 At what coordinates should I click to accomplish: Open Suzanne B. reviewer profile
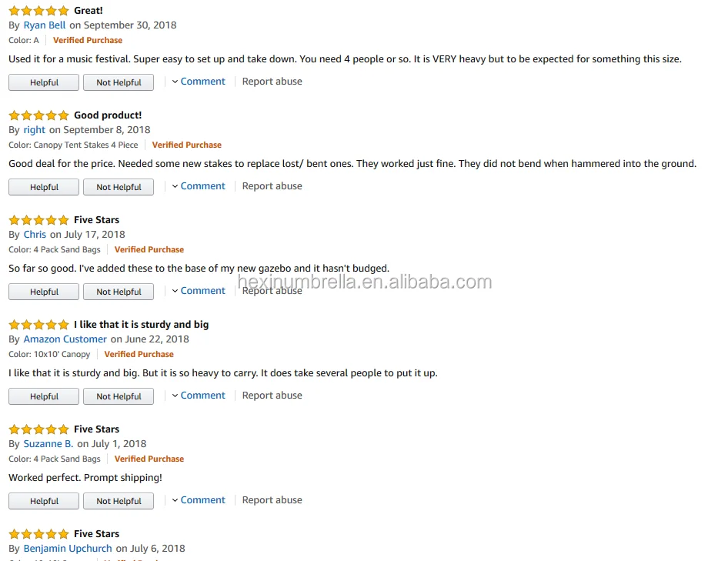click(48, 444)
